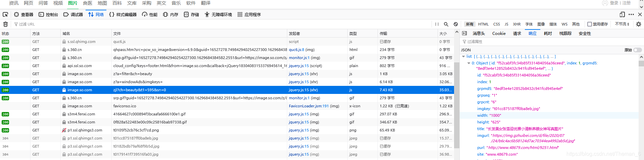The width and height of the screenshot is (644, 160).
Task: Open the 应用程序 application panel
Action: tap(249, 14)
